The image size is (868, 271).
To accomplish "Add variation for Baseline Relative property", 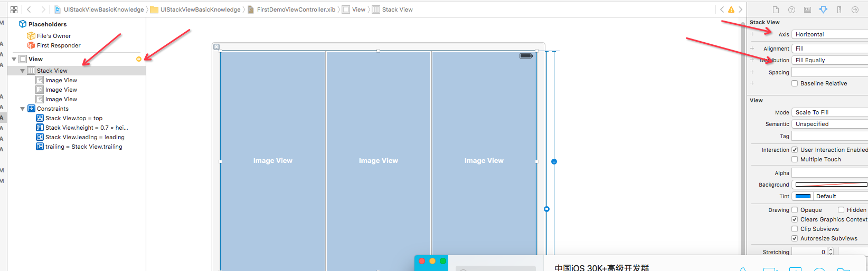I will (x=752, y=83).
